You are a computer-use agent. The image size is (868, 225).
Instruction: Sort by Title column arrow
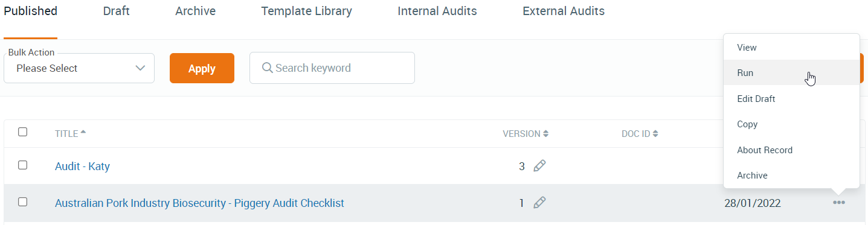tap(83, 132)
